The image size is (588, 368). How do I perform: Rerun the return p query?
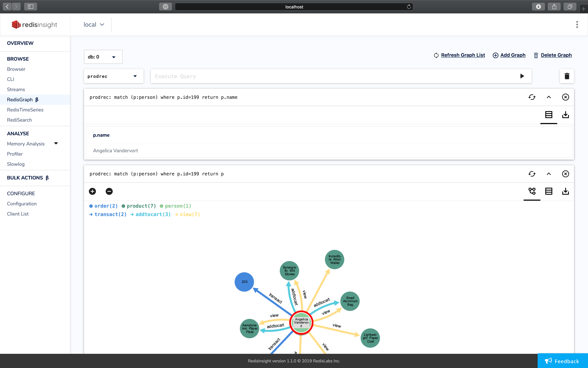point(532,174)
